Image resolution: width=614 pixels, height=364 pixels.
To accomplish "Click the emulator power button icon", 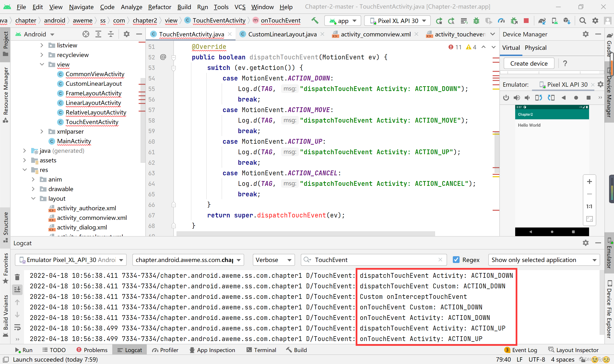I will 506,98.
